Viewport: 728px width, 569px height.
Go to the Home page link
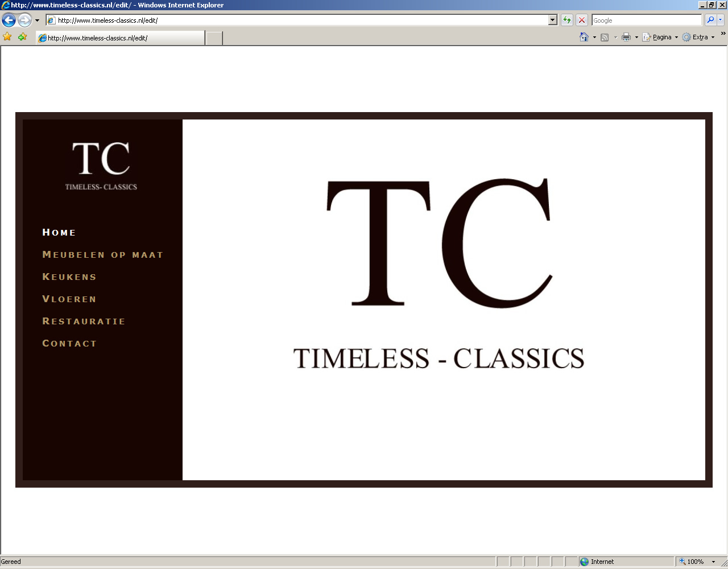click(x=59, y=232)
